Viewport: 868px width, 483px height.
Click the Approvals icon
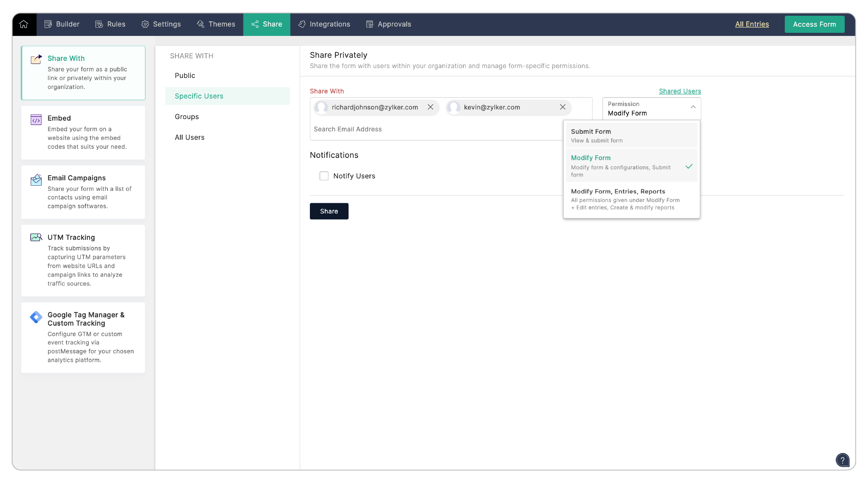pos(369,24)
